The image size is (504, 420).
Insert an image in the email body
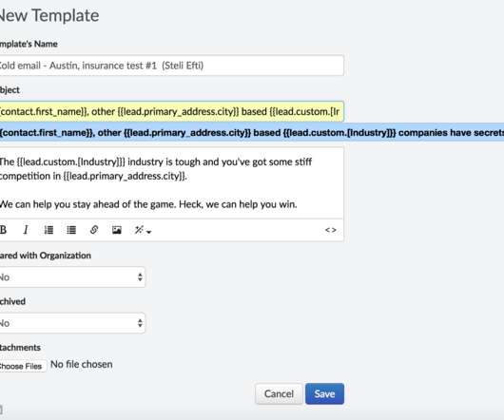pos(117,230)
